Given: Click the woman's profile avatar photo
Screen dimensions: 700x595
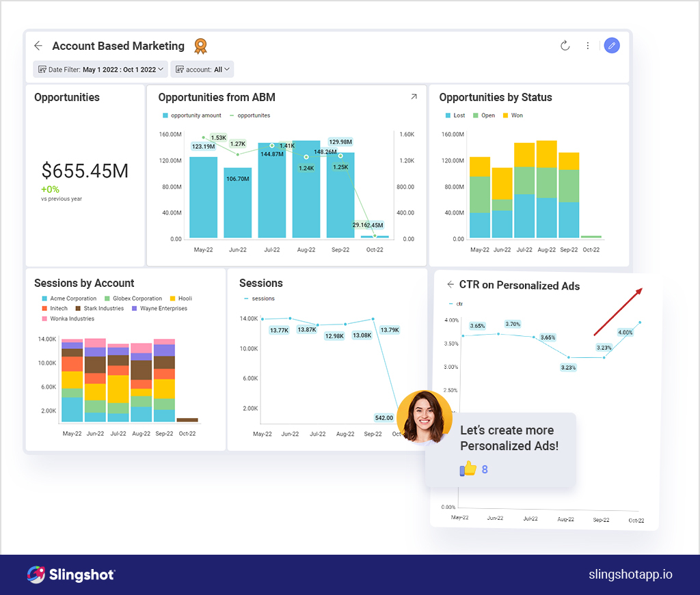Looking at the screenshot, I should pyautogui.click(x=424, y=416).
